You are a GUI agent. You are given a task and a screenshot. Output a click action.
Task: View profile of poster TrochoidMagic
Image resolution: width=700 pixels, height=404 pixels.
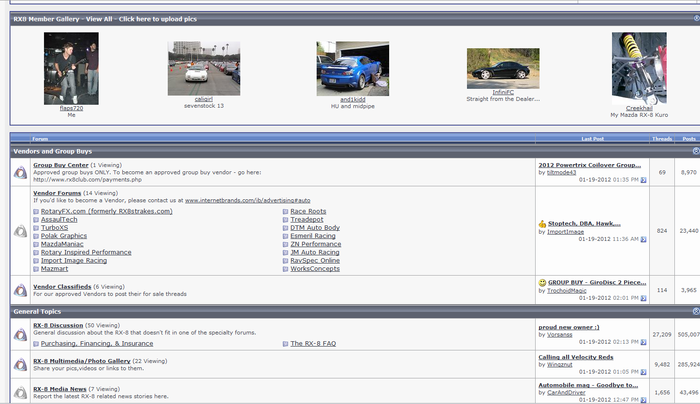567,291
